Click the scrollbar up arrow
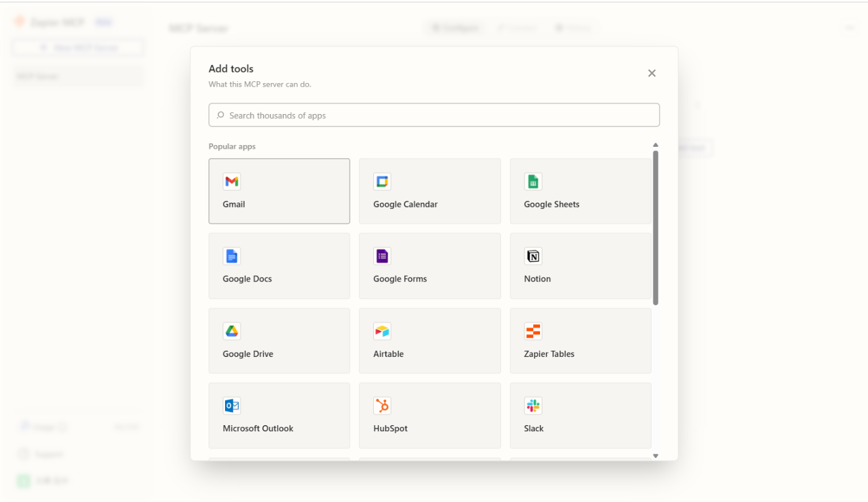 click(656, 145)
